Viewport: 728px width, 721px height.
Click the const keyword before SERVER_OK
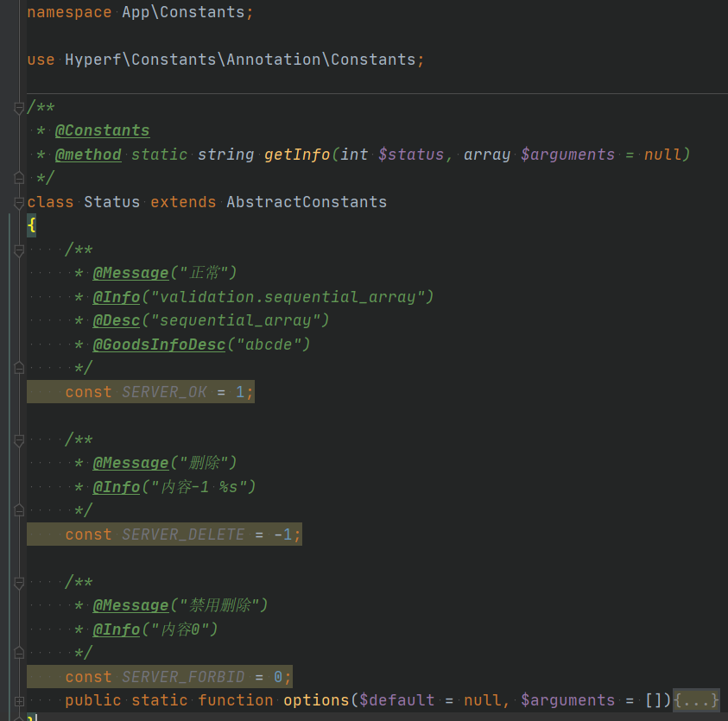[88, 392]
